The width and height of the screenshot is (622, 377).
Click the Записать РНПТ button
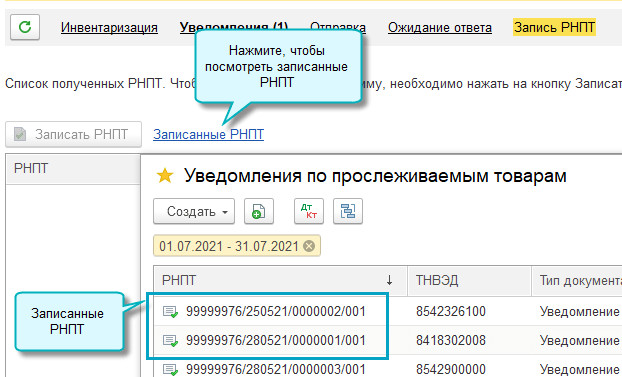(x=73, y=135)
